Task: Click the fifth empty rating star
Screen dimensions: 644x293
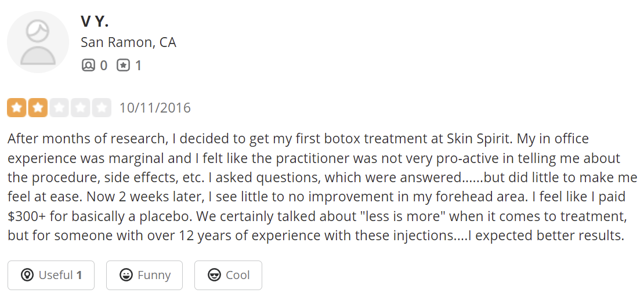Action: [x=102, y=108]
